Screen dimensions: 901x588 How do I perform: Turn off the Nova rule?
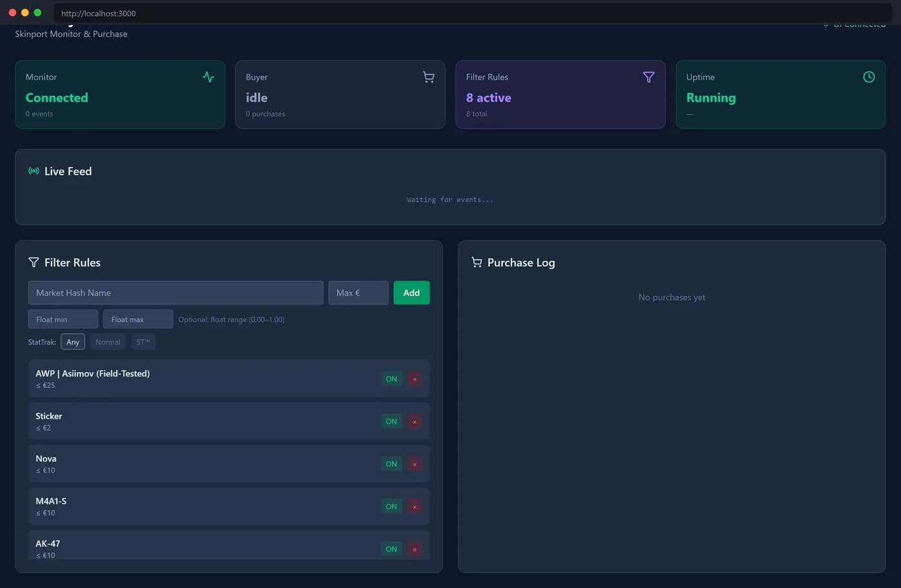391,464
